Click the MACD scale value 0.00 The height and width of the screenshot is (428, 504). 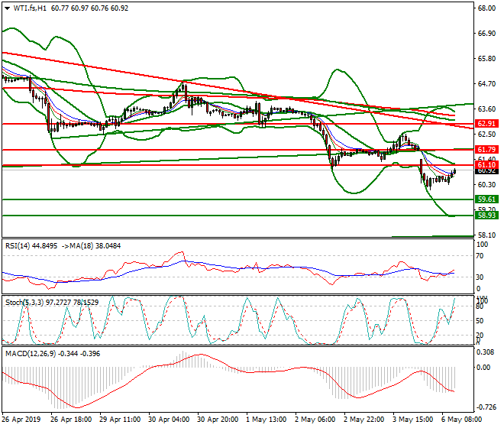(x=483, y=368)
